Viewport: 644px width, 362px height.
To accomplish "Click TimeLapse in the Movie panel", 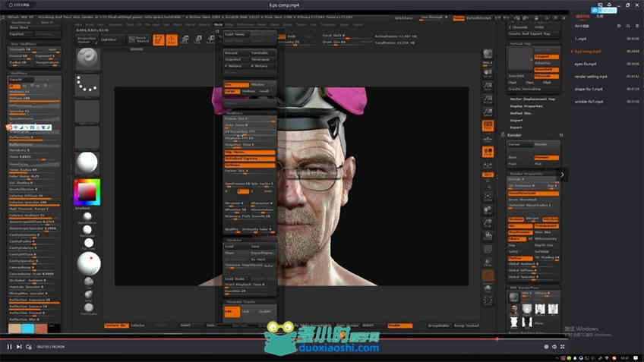I will click(262, 59).
